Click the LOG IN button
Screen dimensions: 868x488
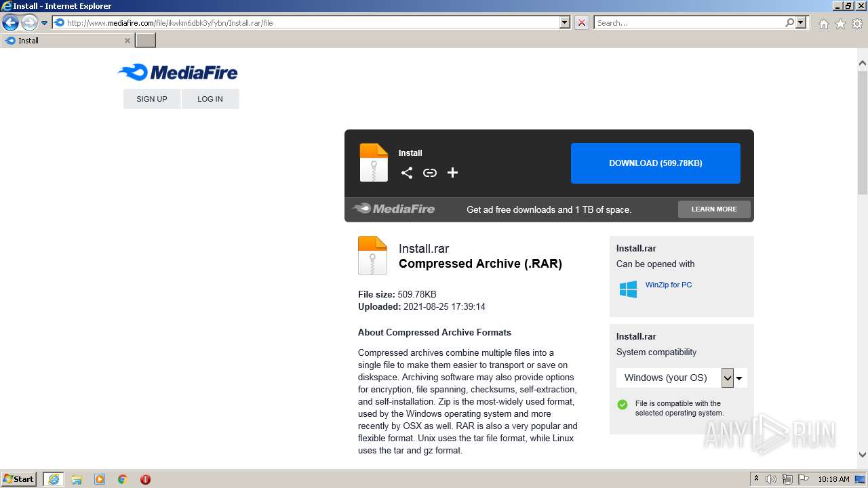tap(210, 99)
